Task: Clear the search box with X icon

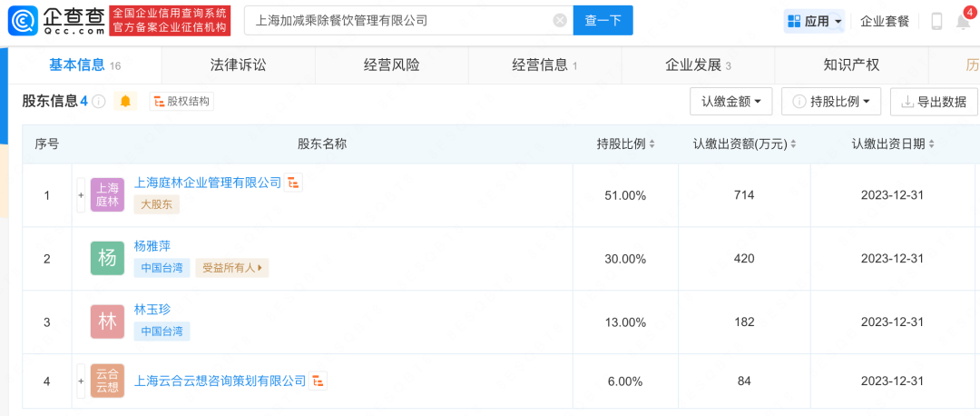Action: tap(560, 20)
